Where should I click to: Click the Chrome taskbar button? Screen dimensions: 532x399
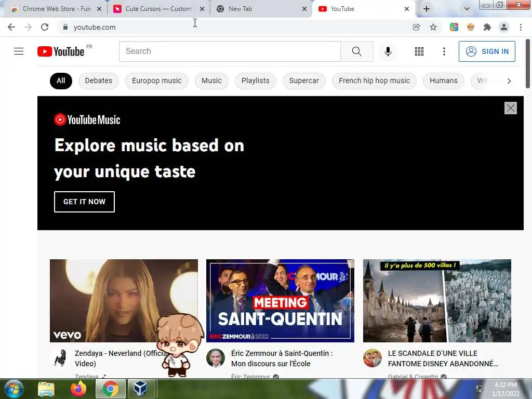(x=110, y=389)
